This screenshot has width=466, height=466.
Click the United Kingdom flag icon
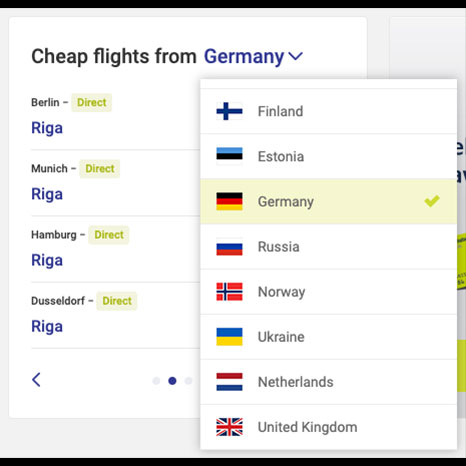click(x=229, y=427)
